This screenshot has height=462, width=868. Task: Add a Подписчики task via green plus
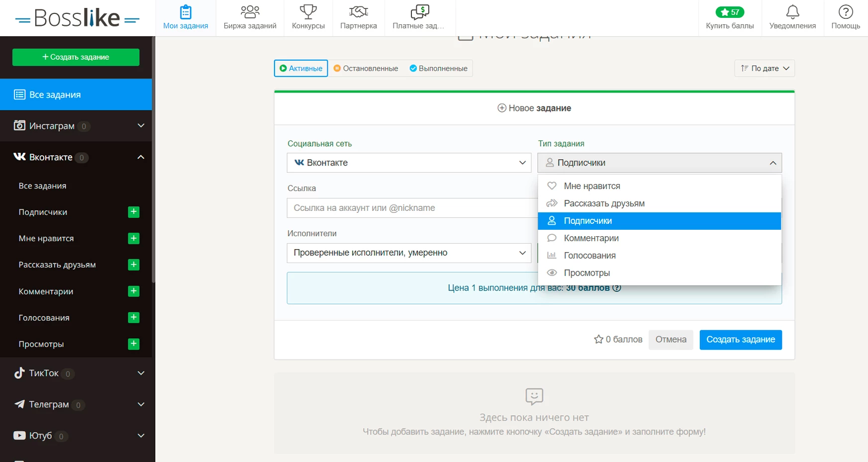[x=134, y=212]
